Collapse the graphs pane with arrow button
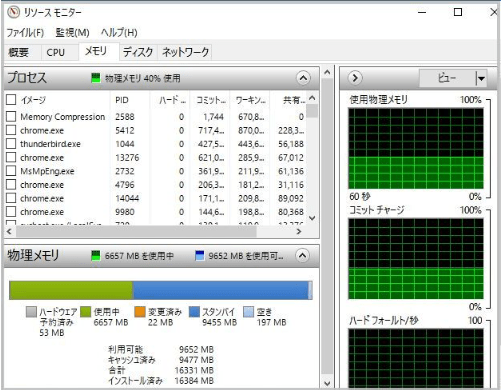Image resolution: width=501 pixels, height=390 pixels. click(x=355, y=78)
